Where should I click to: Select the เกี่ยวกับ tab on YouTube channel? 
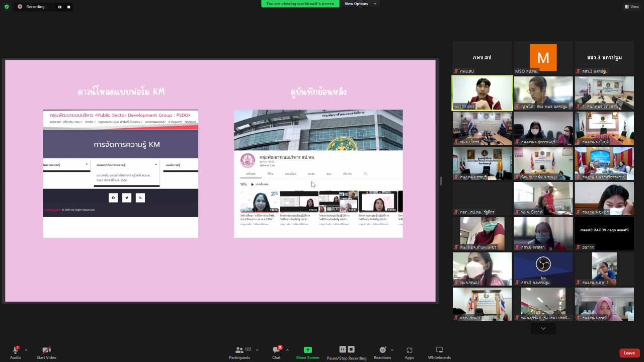tap(347, 174)
